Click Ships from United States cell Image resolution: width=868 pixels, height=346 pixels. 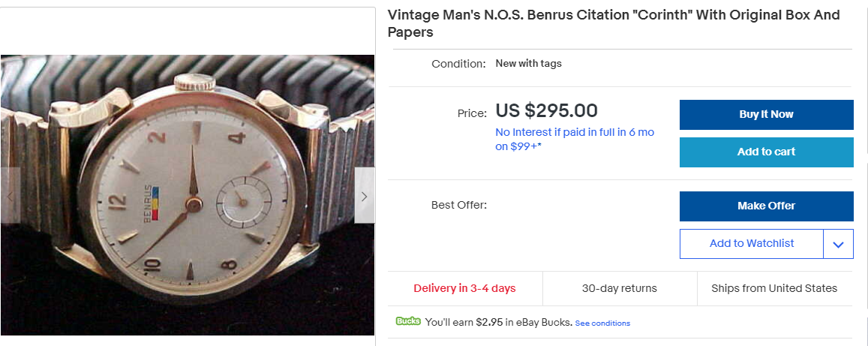point(774,288)
